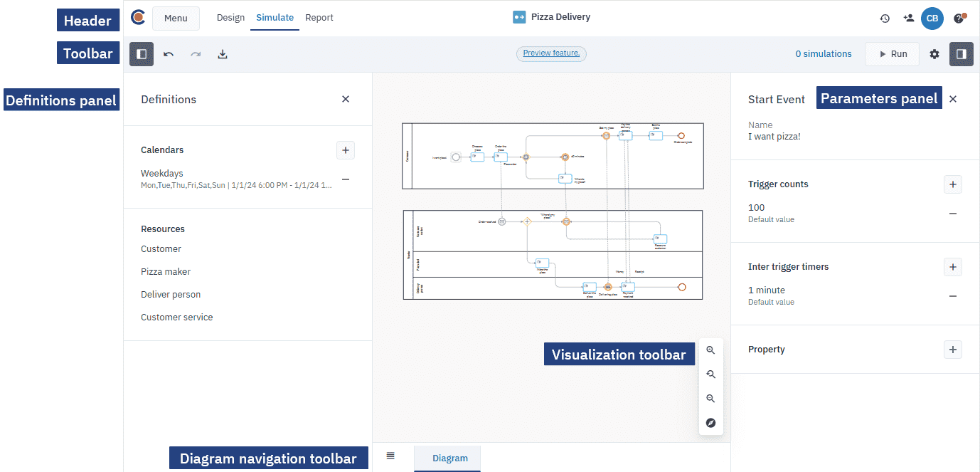The image size is (980, 472).
Task: Toggle the right Parameters panel button
Action: (x=961, y=54)
